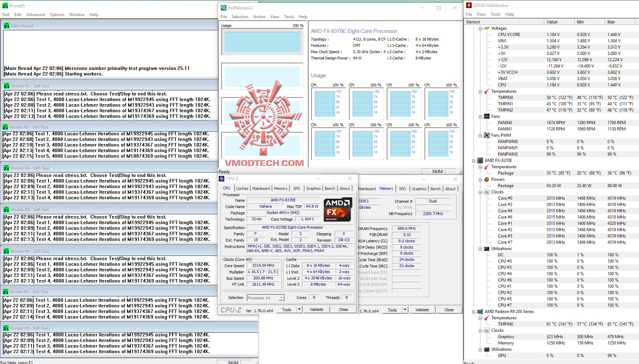Click the Max column header in HWMonitor

coord(620,22)
